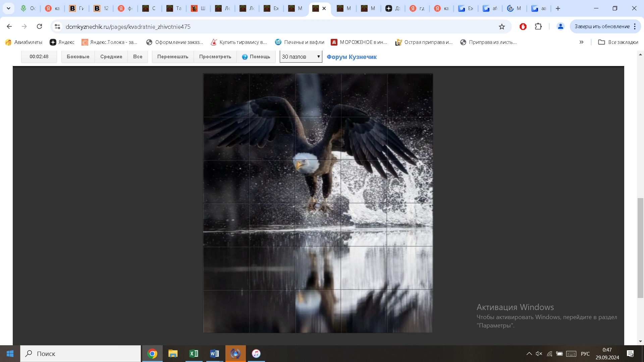Bookmark this page with the star icon

(502, 26)
